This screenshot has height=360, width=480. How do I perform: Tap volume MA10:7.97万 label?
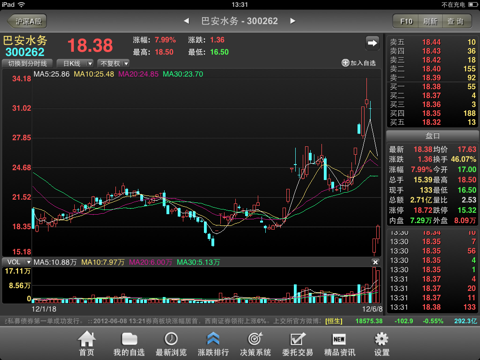pyautogui.click(x=103, y=262)
